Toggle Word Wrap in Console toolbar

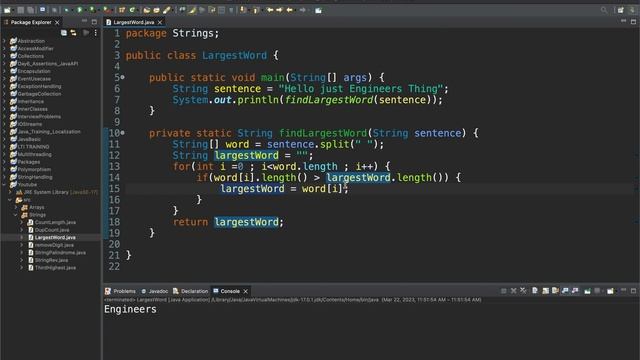[x=555, y=291]
